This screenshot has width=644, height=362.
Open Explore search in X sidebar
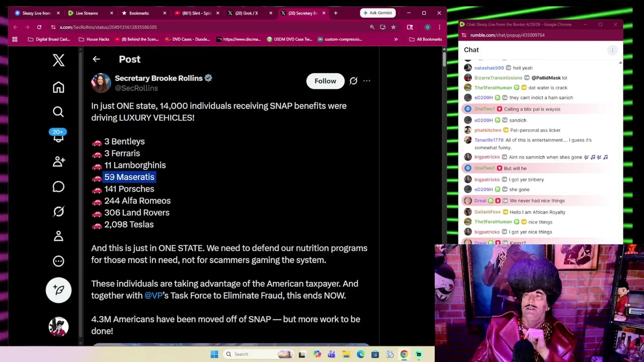tap(58, 112)
